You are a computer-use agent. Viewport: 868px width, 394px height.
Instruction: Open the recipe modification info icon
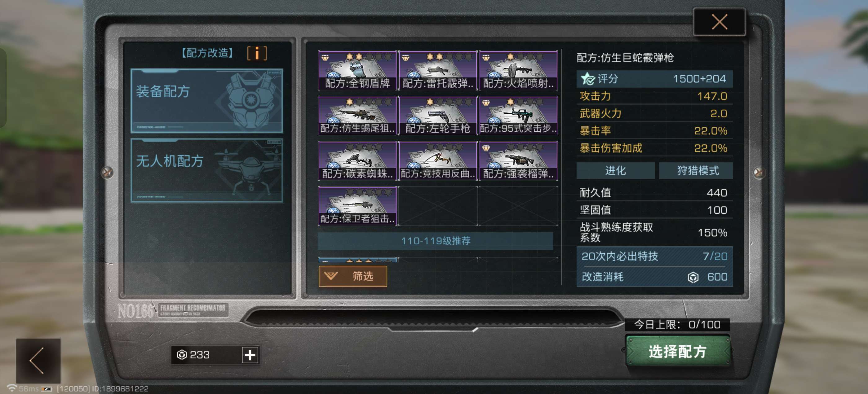(257, 53)
